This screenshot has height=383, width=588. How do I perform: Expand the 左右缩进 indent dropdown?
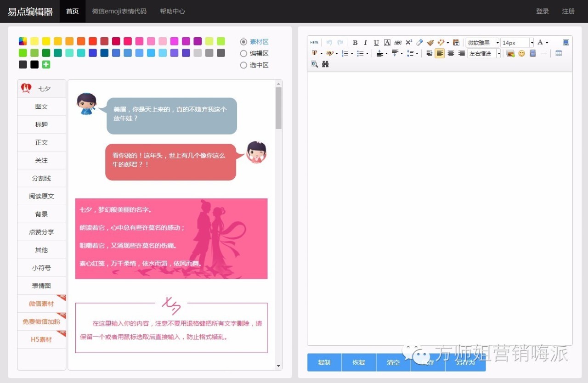(484, 54)
